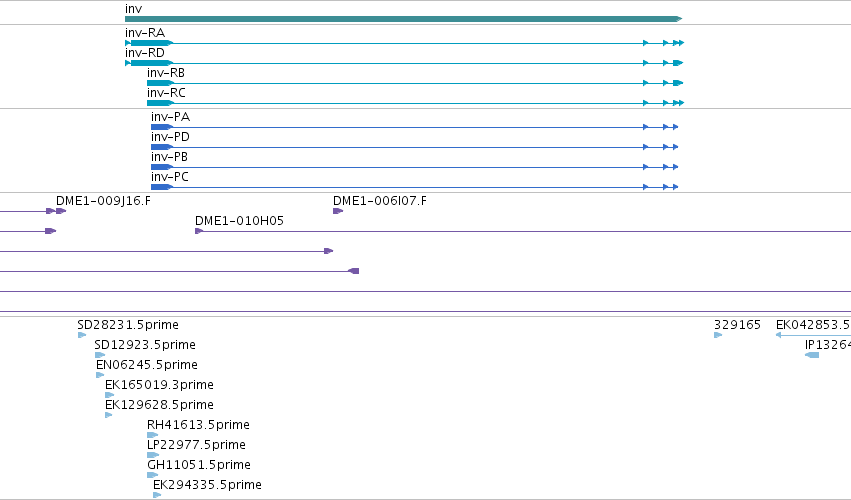
Task: Click the 329165 arrow glyph
Action: tap(718, 335)
